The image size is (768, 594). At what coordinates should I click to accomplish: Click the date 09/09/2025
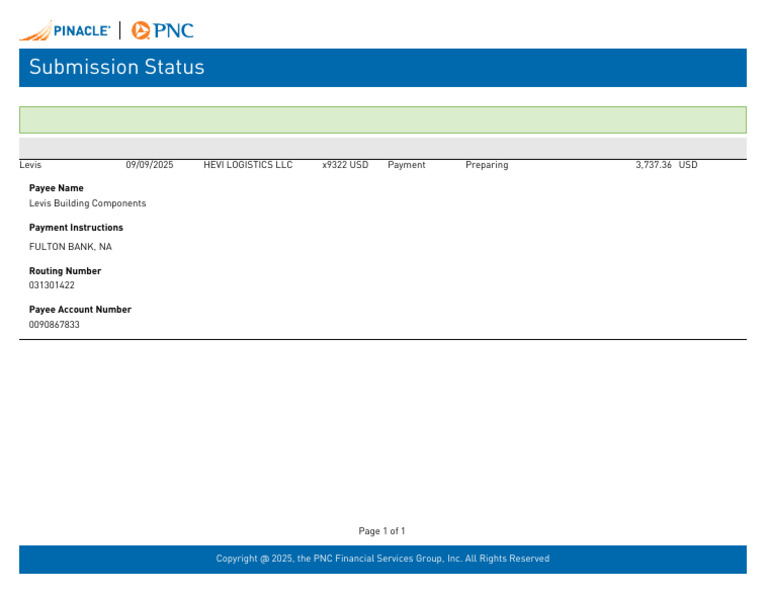(x=149, y=165)
